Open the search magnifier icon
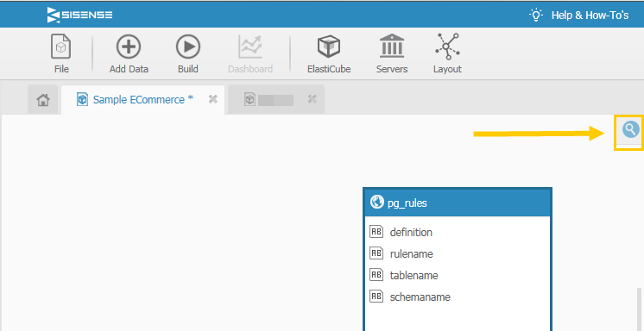 630,129
